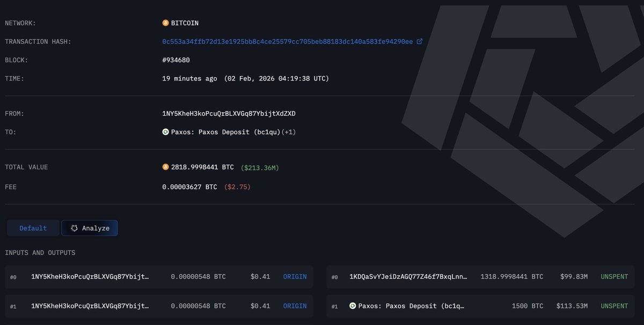The image size is (644, 325).
Task: Click the ORIGIN link for input #0
Action: click(295, 277)
